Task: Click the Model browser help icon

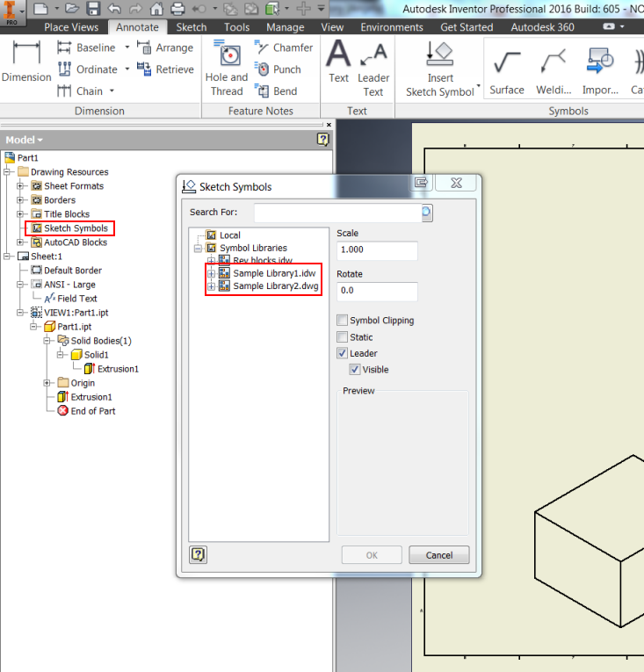Action: pyautogui.click(x=322, y=140)
